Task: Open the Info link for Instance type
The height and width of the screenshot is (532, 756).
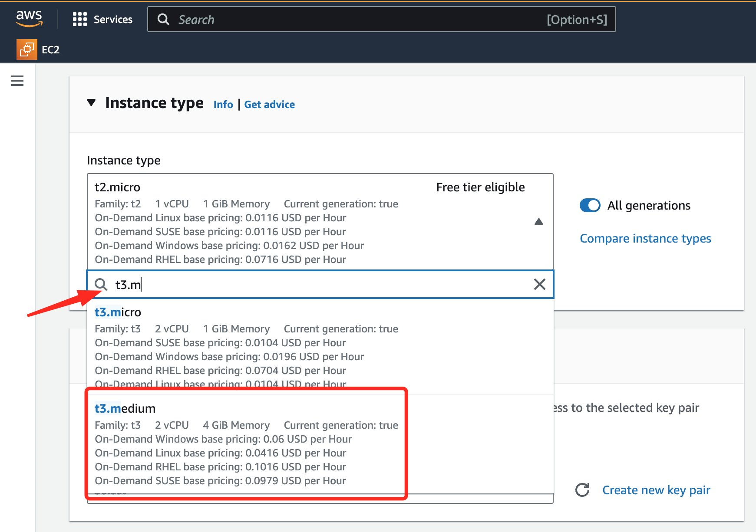Action: 223,105
